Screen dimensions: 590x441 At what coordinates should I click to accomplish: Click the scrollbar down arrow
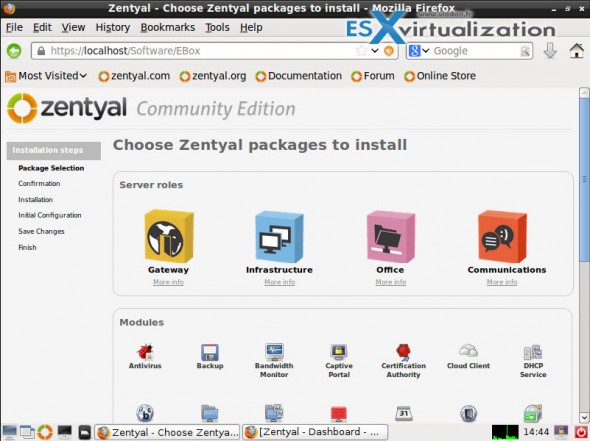pos(584,417)
